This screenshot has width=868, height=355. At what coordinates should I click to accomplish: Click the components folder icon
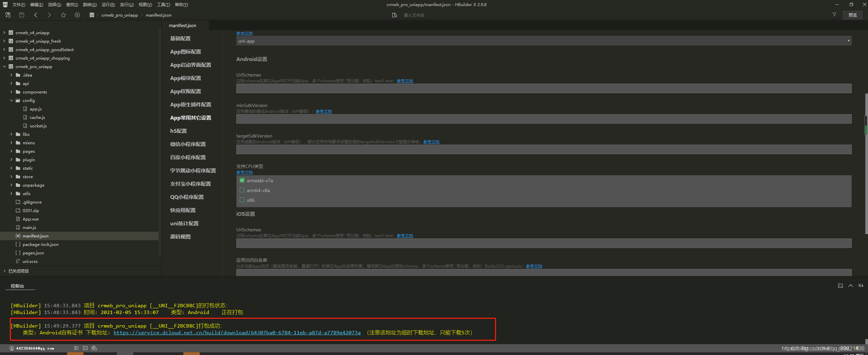pos(18,92)
